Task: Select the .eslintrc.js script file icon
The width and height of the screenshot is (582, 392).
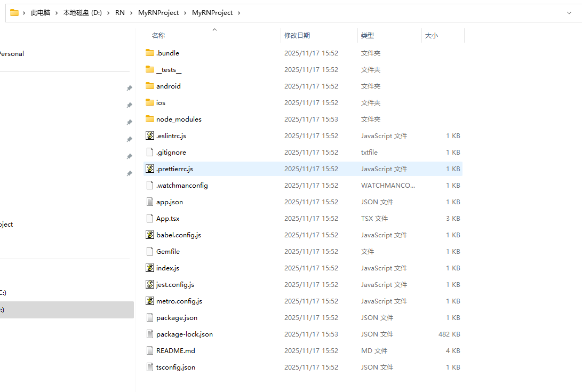Action: point(149,135)
